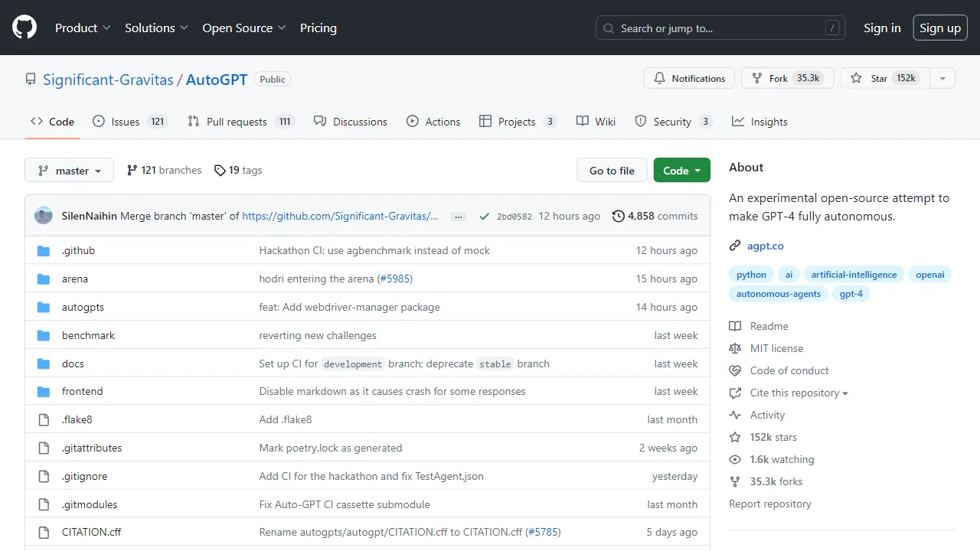Click the Readme book icon
This screenshot has width=980, height=551.
735,326
